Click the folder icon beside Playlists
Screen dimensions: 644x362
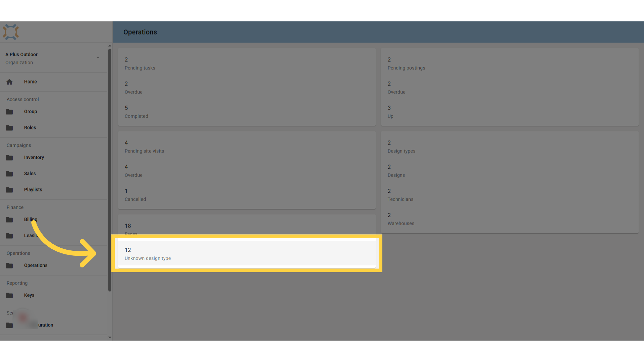click(9, 190)
